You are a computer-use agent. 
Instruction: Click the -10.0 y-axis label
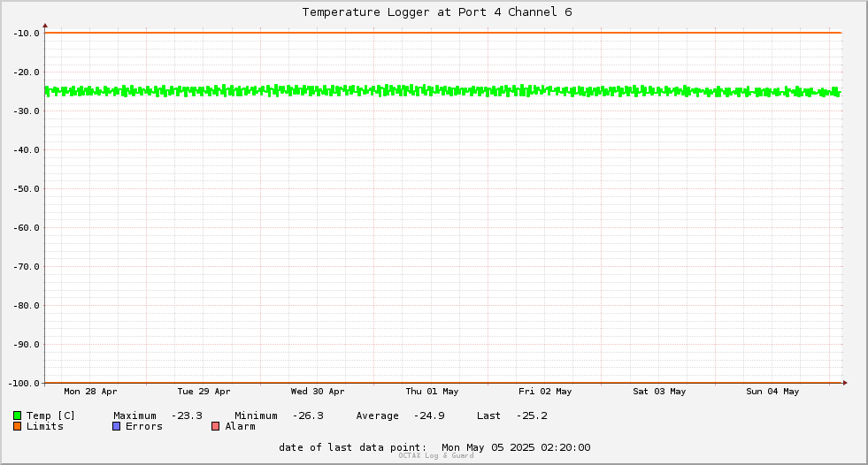27,34
